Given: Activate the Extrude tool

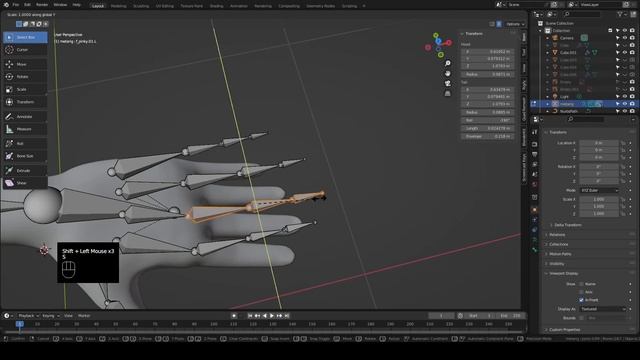Looking at the screenshot, I should 25,171.
